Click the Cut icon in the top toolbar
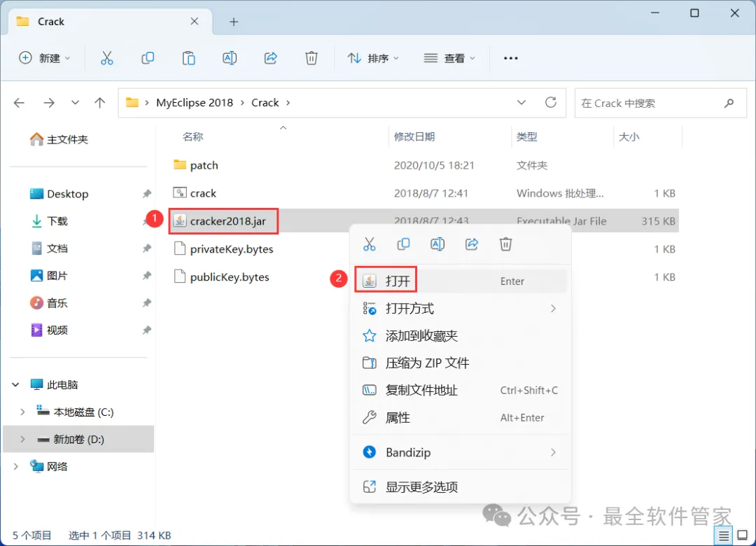 [106, 58]
